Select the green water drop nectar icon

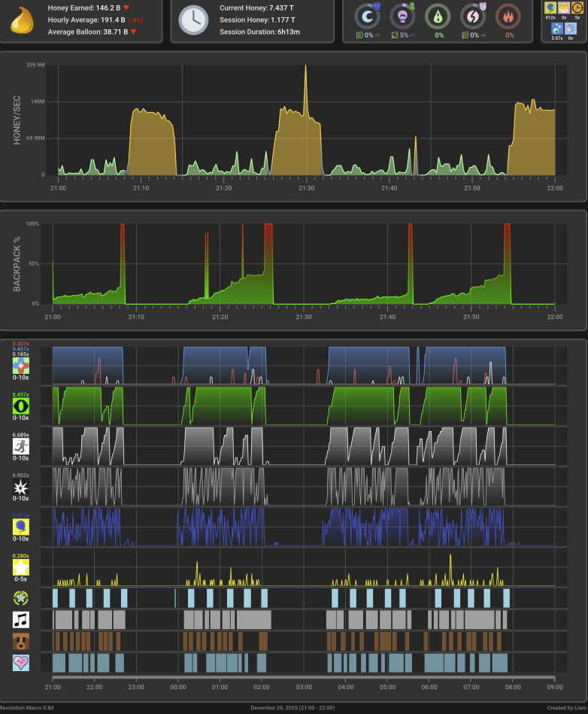[x=438, y=17]
